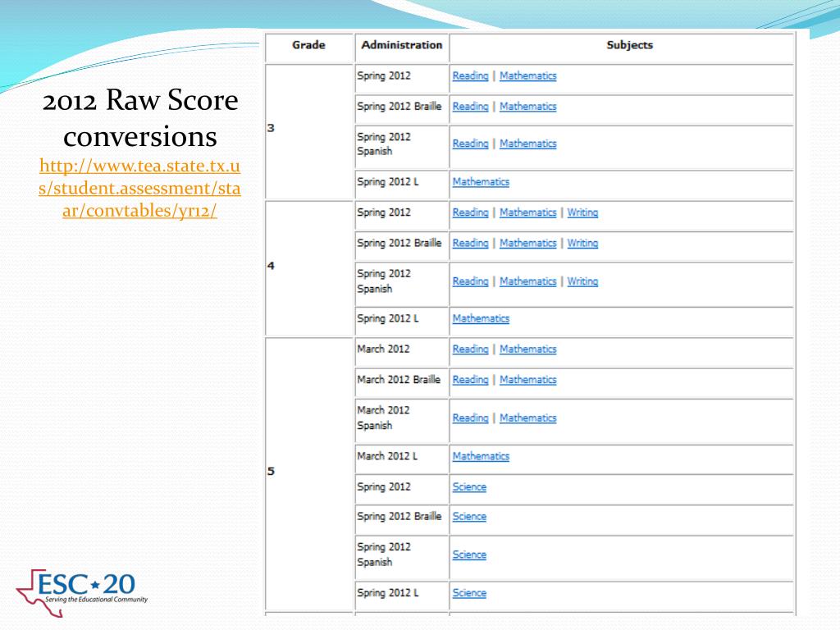Open the tea.state.tx.us convtables URL link
The height and width of the screenshot is (630, 840).
point(139,188)
